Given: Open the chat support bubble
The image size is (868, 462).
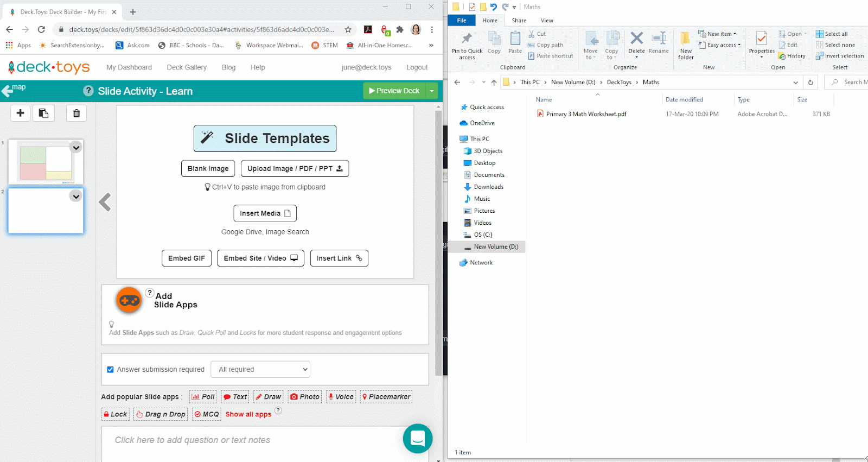Looking at the screenshot, I should point(418,439).
